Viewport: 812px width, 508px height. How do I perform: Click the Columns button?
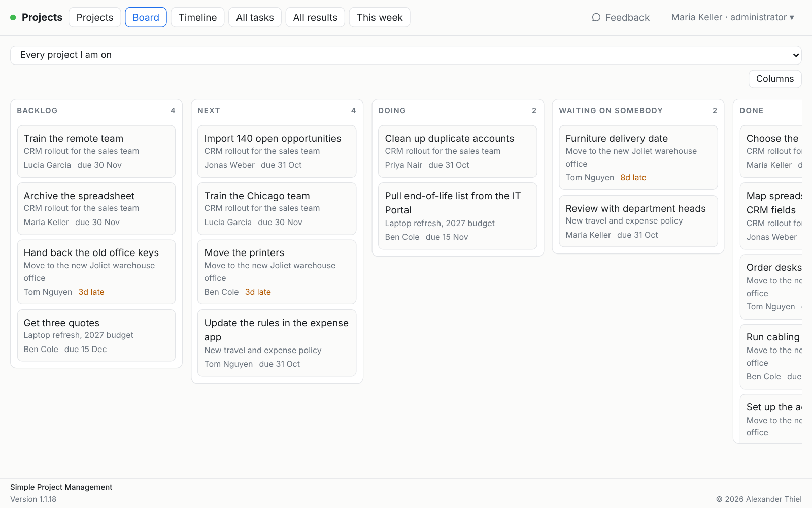(775, 79)
